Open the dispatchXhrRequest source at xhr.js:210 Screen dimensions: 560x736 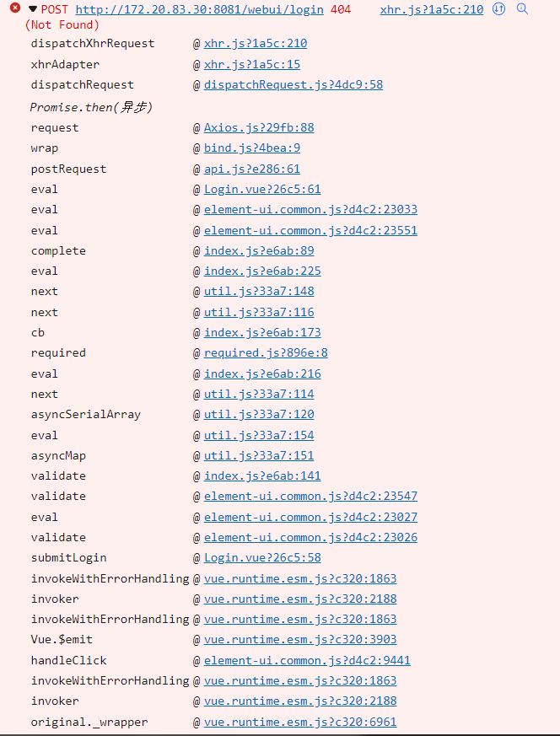pos(254,43)
